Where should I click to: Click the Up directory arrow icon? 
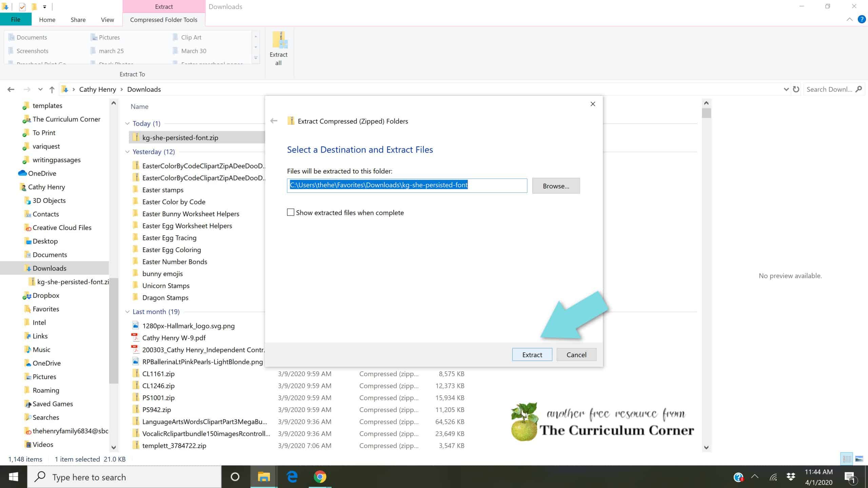(52, 89)
